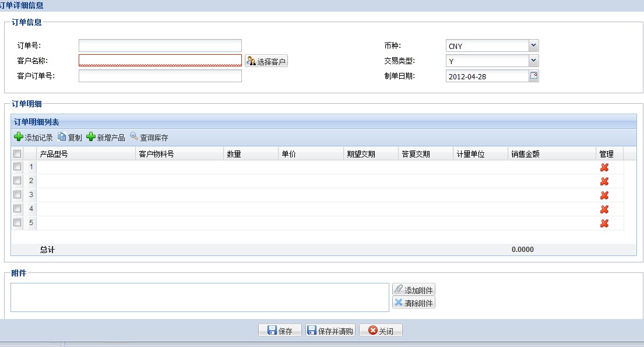Viewport: 644px width, 347px height.
Task: Click 保存 save button
Action: click(x=280, y=331)
